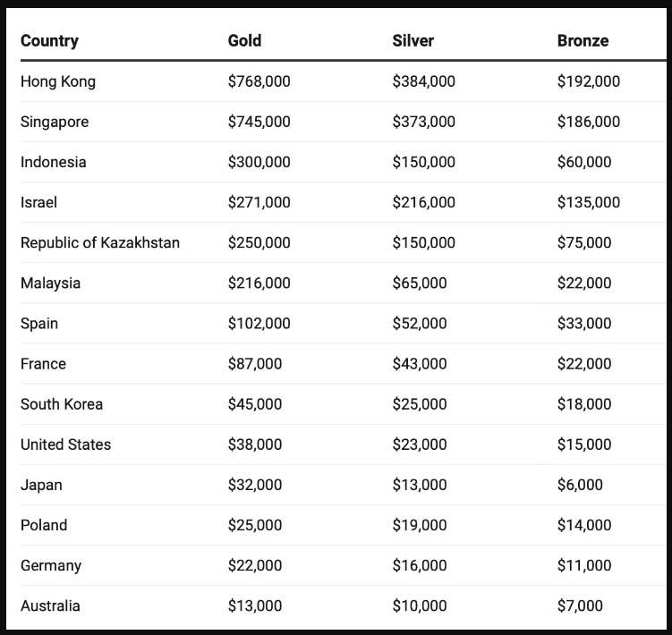
Task: Click Hong Kong's $768,000 gold value
Action: click(x=259, y=81)
